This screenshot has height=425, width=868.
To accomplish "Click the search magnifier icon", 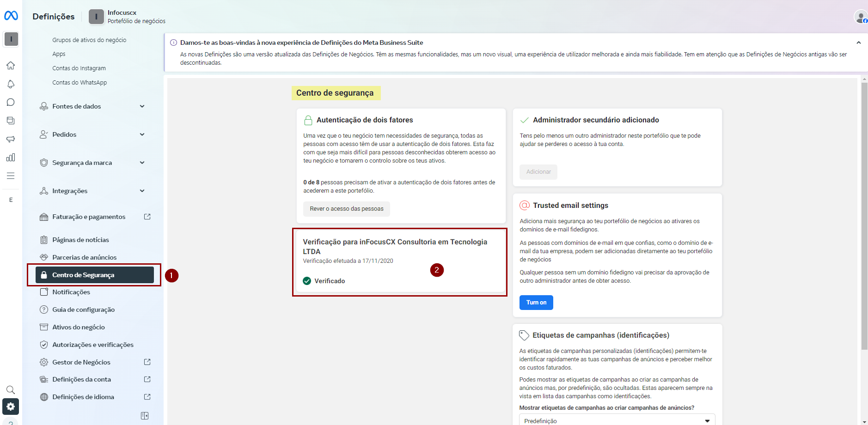I will (11, 390).
